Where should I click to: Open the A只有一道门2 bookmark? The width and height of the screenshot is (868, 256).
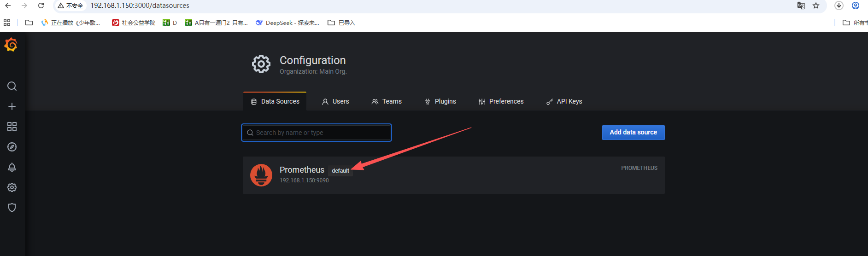216,23
